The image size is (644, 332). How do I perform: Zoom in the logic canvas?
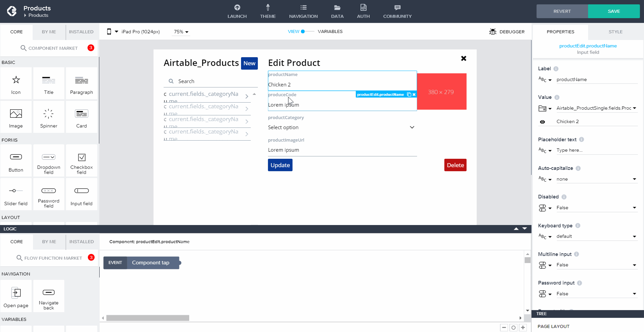click(523, 328)
